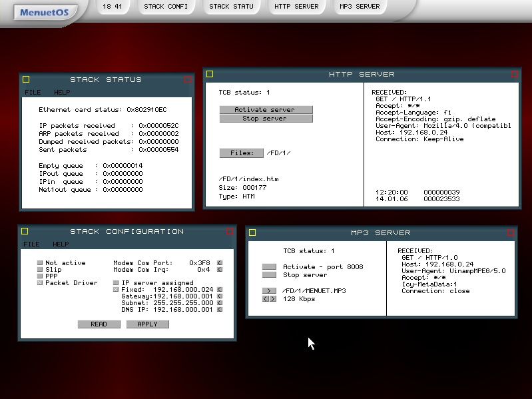Open FILE menu in Stack Status window
Screen dimensions: 532x399
point(33,93)
